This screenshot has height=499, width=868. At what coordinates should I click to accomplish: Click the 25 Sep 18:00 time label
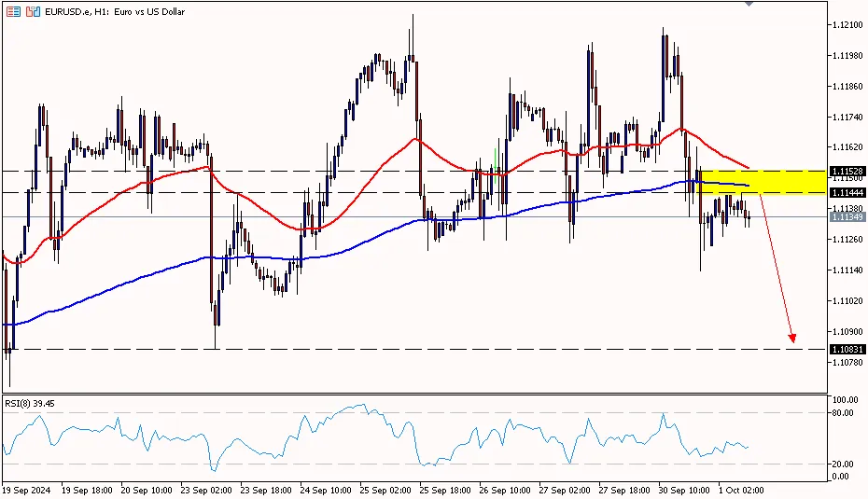[445, 491]
